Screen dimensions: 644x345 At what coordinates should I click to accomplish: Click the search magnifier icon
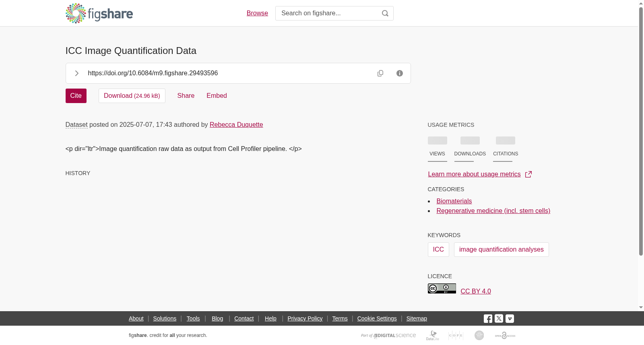(x=385, y=13)
